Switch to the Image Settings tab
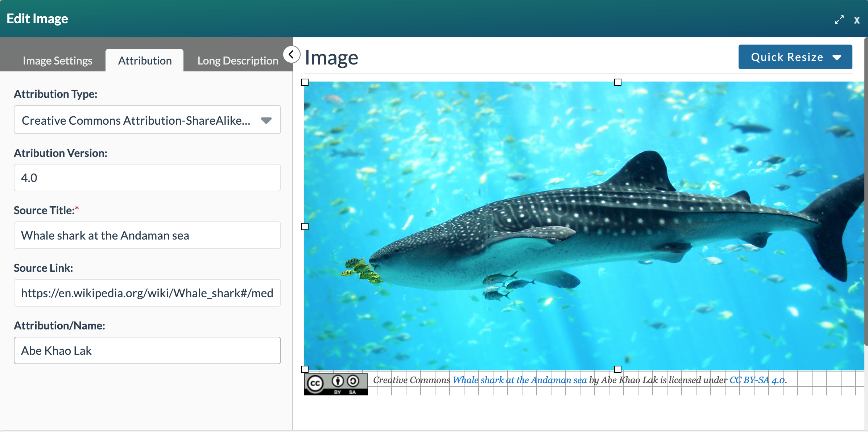The image size is (868, 432). 57,60
